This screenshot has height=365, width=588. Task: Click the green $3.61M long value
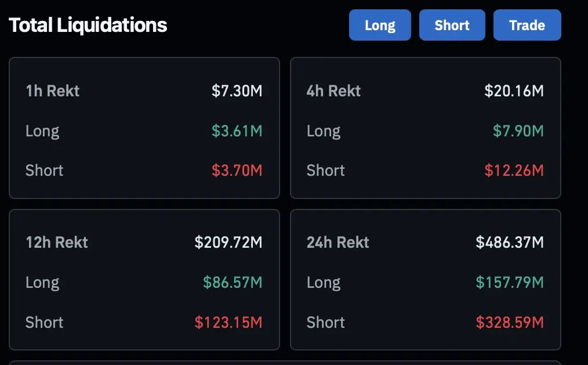[x=237, y=131]
